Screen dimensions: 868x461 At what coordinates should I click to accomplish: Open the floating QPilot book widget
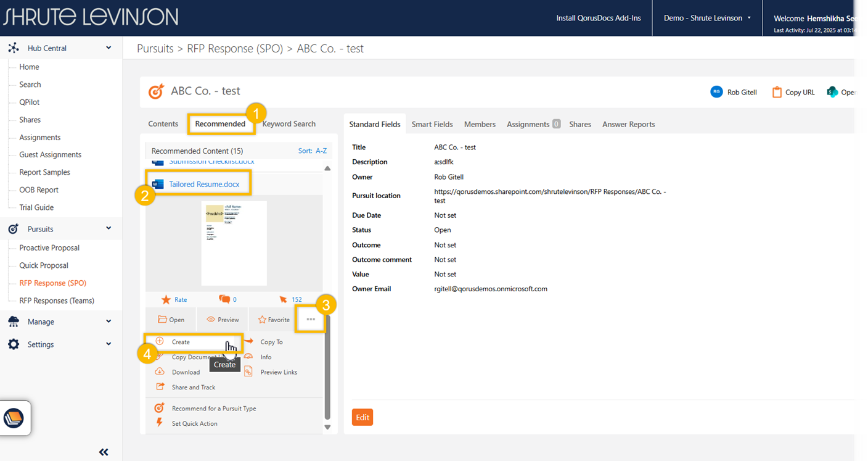click(x=15, y=418)
